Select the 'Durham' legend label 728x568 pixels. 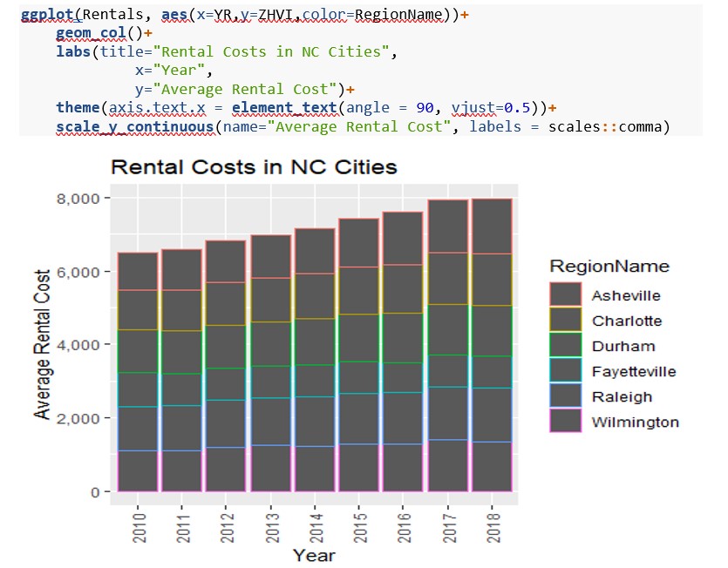pos(623,346)
